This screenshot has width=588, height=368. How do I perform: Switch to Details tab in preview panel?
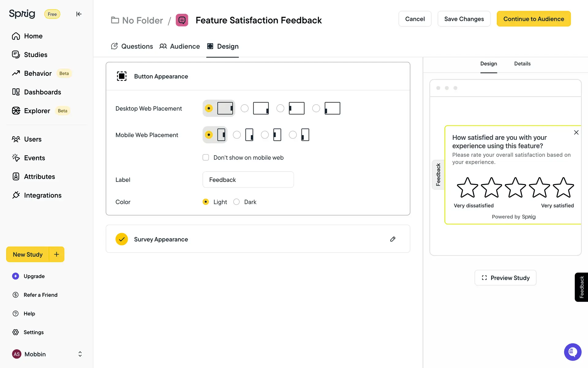tap(522, 64)
